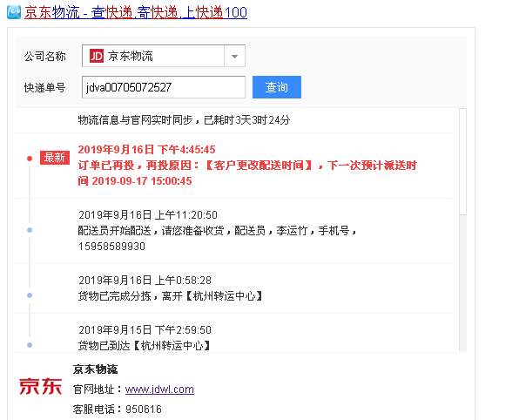Click '订单已再投,再投原因' red status text
This screenshot has height=420, width=519.
click(x=247, y=173)
